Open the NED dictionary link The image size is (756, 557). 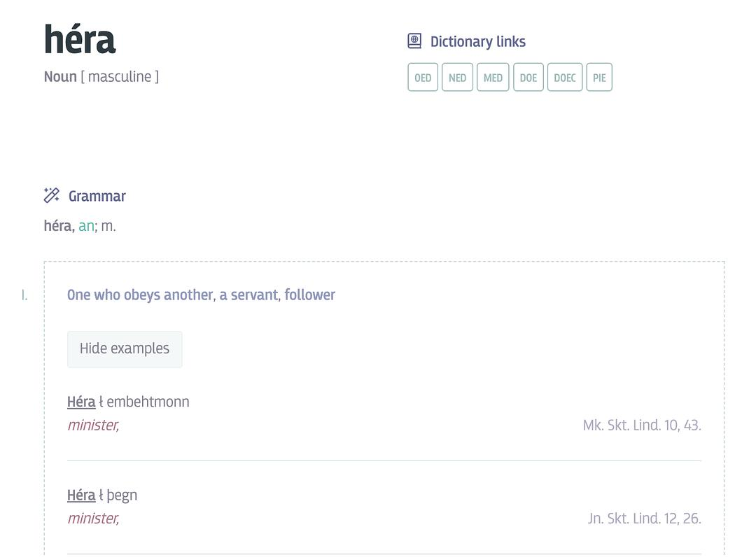(x=457, y=78)
